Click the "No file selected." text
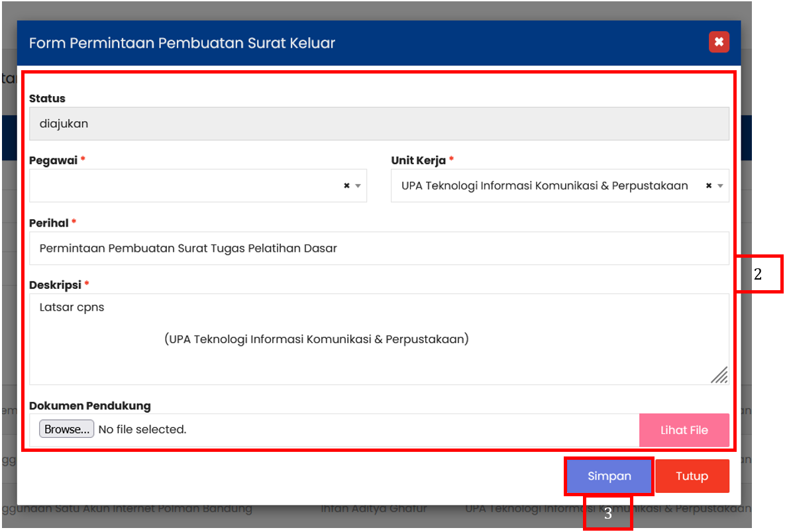787x532 pixels. coord(142,430)
